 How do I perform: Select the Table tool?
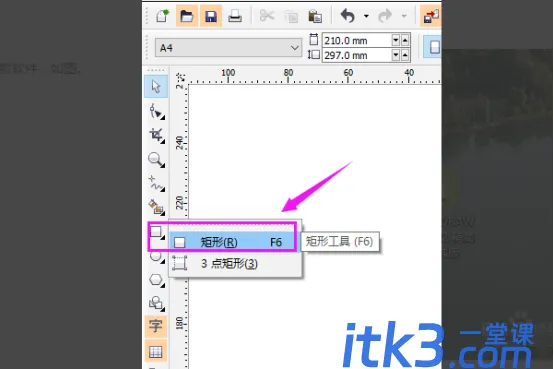pyautogui.click(x=156, y=351)
